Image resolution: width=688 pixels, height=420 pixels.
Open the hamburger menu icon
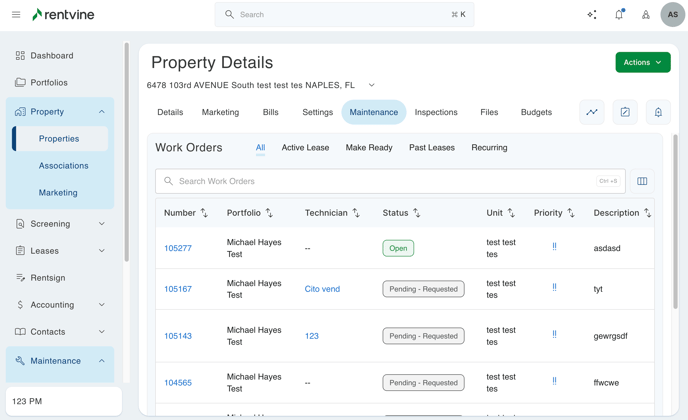click(16, 15)
